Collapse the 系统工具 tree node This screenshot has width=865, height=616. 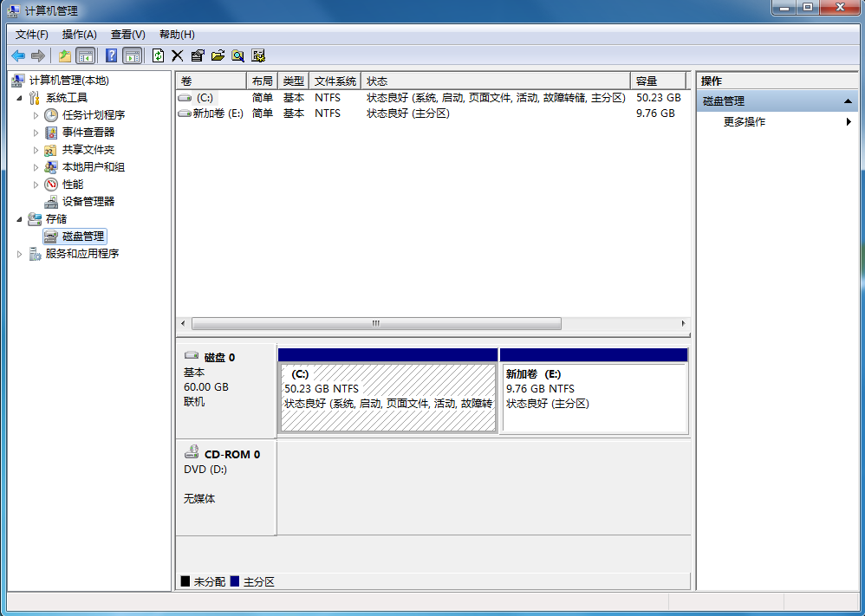pyautogui.click(x=20, y=98)
